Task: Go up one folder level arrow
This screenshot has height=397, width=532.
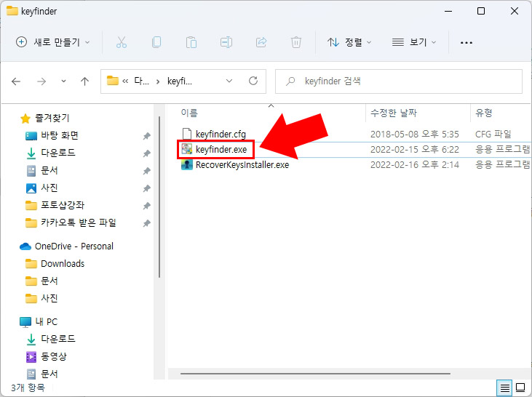Action: pos(85,81)
